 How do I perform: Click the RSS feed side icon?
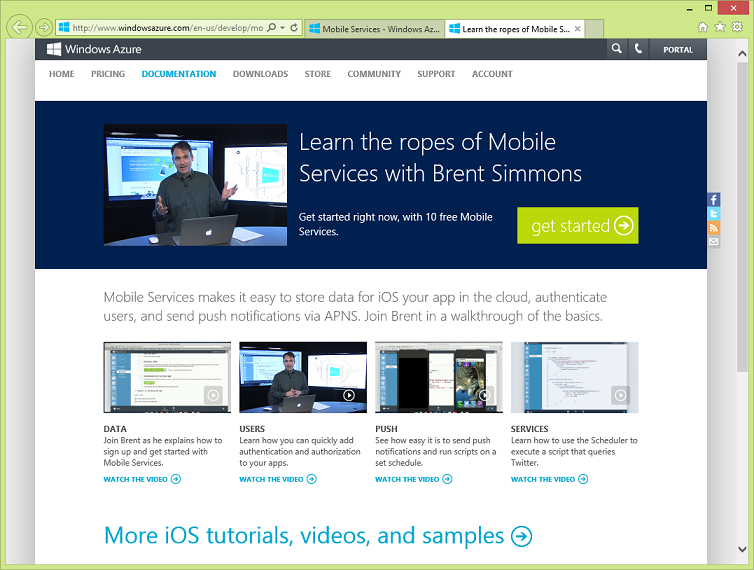tap(714, 228)
